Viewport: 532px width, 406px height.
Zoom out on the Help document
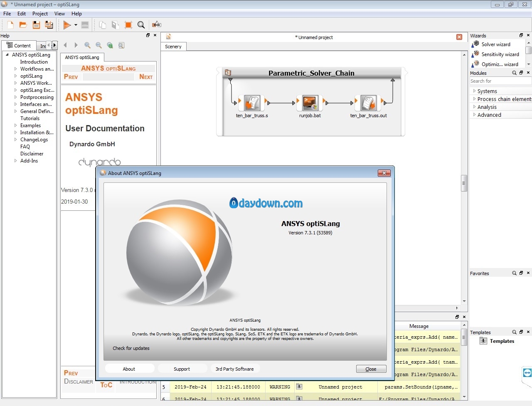[x=99, y=45]
